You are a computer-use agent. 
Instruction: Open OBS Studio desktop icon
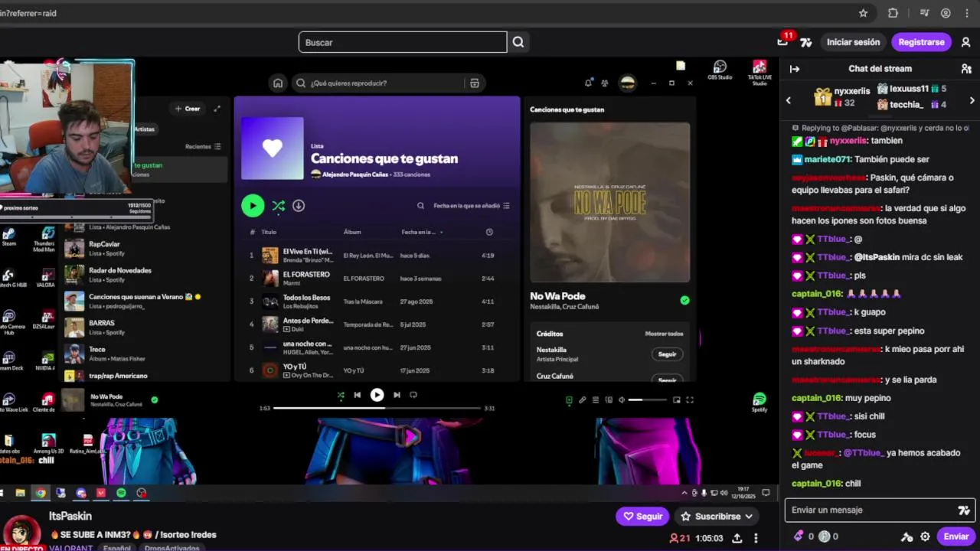tap(720, 70)
